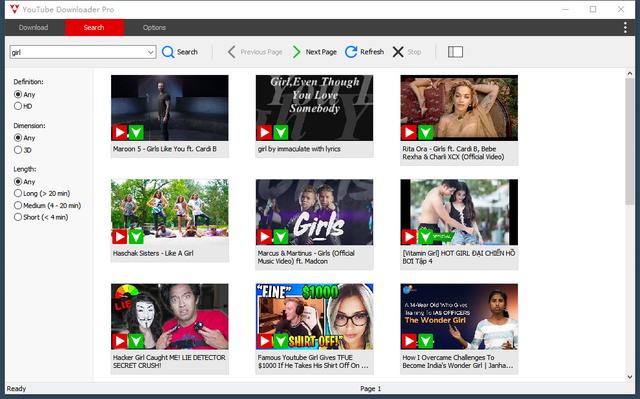Select Dimension Any radio button
Image resolution: width=640 pixels, height=399 pixels.
point(18,138)
